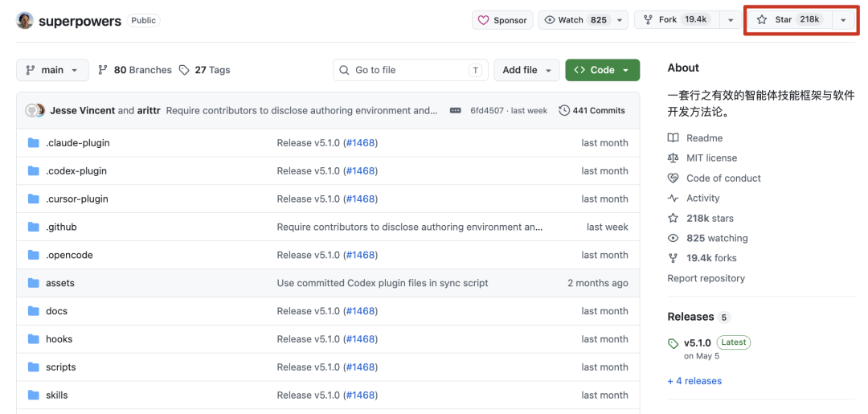
Task: Click the Go to file search field
Action: tap(410, 70)
